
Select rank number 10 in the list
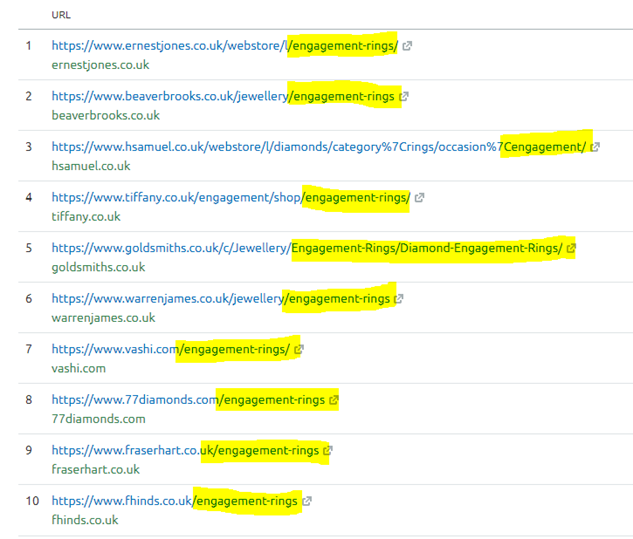tap(32, 501)
